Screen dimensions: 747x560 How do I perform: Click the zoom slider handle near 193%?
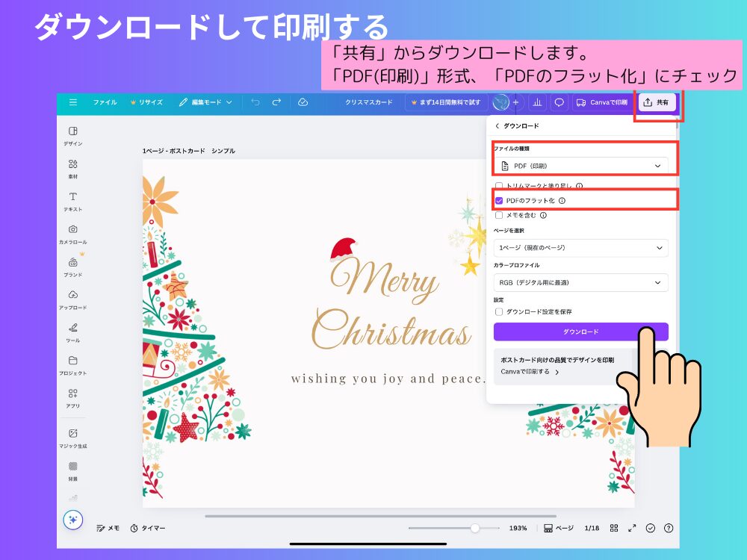(474, 528)
